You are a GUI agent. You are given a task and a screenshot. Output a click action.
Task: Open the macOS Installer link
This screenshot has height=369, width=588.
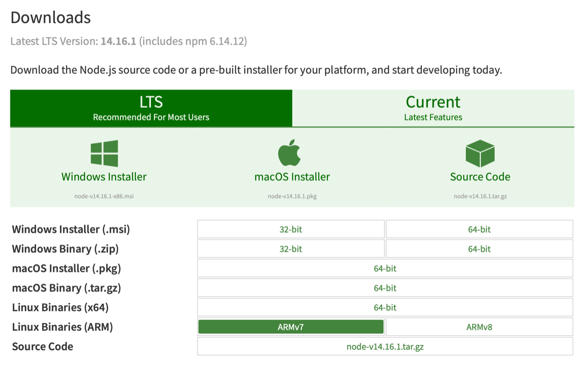pyautogui.click(x=292, y=177)
